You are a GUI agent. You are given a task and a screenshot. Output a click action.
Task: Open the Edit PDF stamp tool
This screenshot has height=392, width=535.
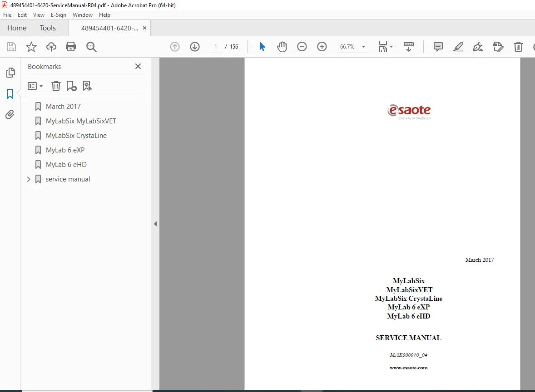click(x=498, y=47)
